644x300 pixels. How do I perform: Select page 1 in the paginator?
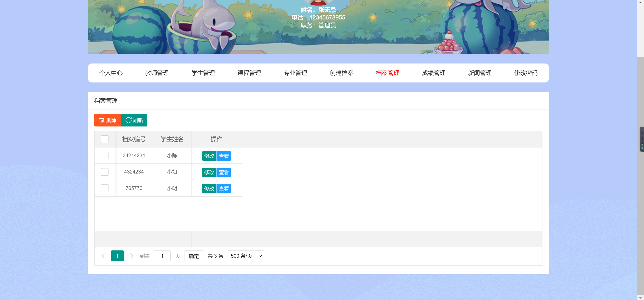pos(117,256)
